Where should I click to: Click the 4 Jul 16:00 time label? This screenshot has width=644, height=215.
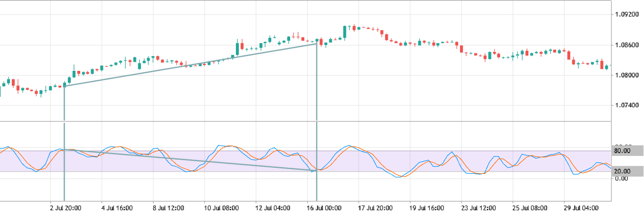tap(117, 208)
